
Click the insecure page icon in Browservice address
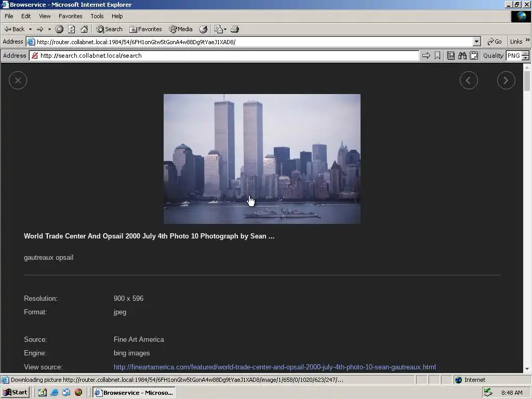(35, 56)
